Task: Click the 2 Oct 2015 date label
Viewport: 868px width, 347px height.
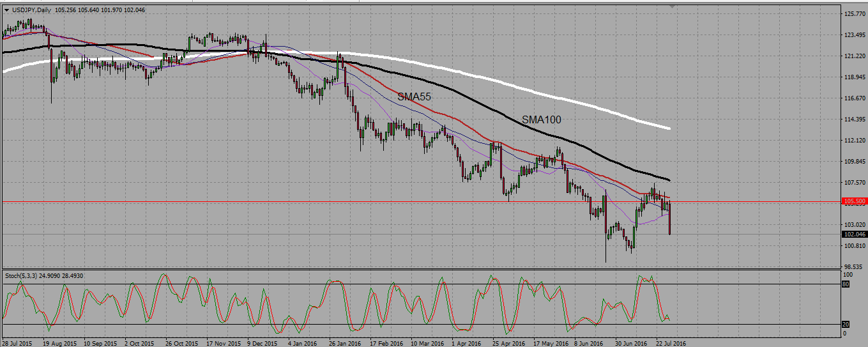Action: tap(139, 343)
